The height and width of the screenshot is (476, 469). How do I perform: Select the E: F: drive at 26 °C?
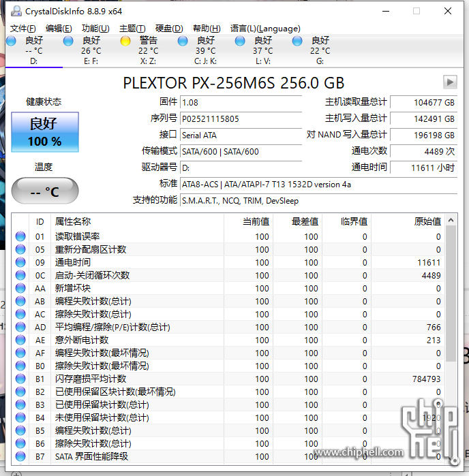(91, 50)
